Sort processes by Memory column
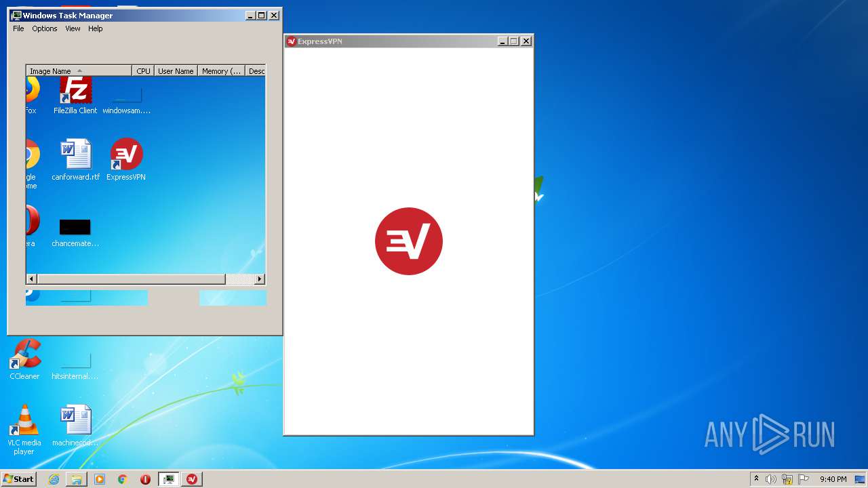 221,70
